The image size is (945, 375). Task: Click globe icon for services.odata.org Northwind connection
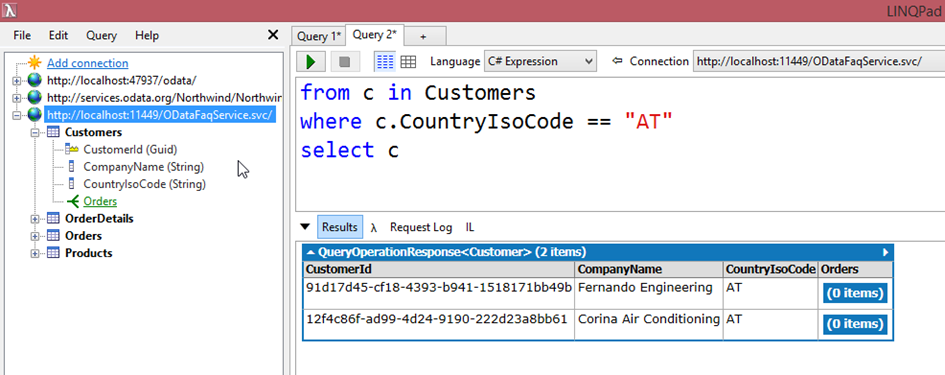[35, 97]
